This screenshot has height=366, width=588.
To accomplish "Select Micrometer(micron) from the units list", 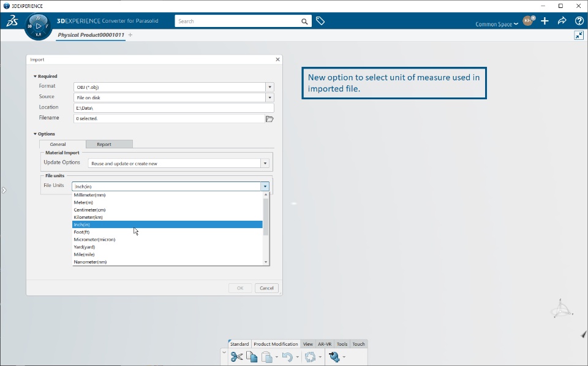I will (x=167, y=240).
